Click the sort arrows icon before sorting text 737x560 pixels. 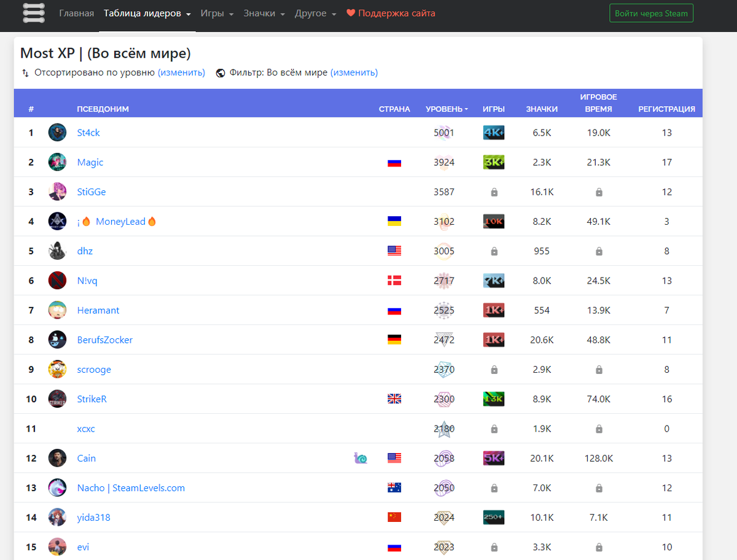tap(25, 72)
